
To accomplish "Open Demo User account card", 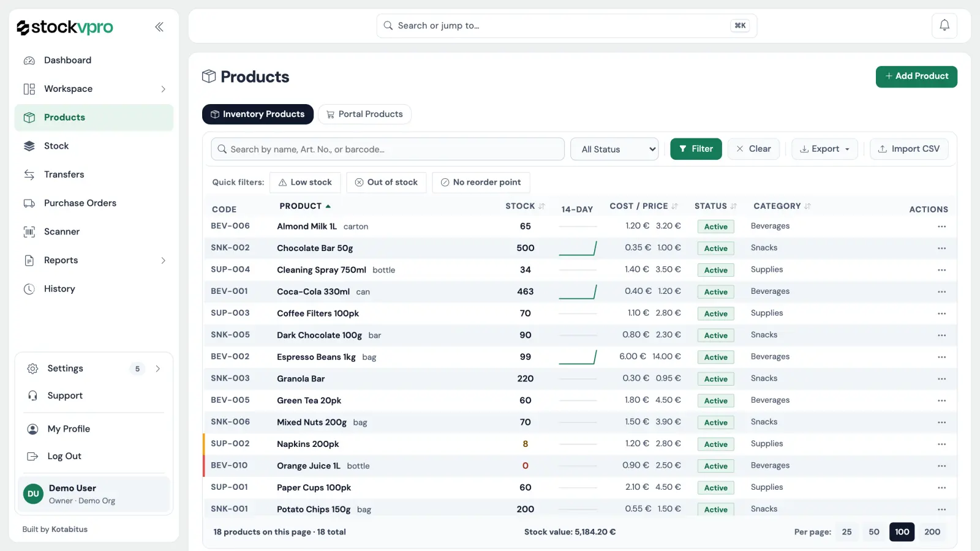I will tap(94, 493).
